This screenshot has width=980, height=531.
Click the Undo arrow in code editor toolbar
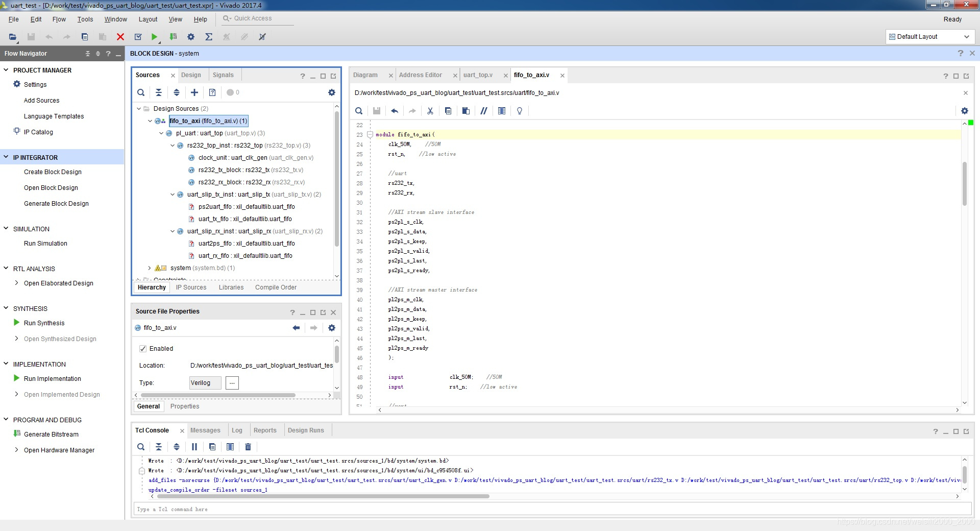click(395, 111)
